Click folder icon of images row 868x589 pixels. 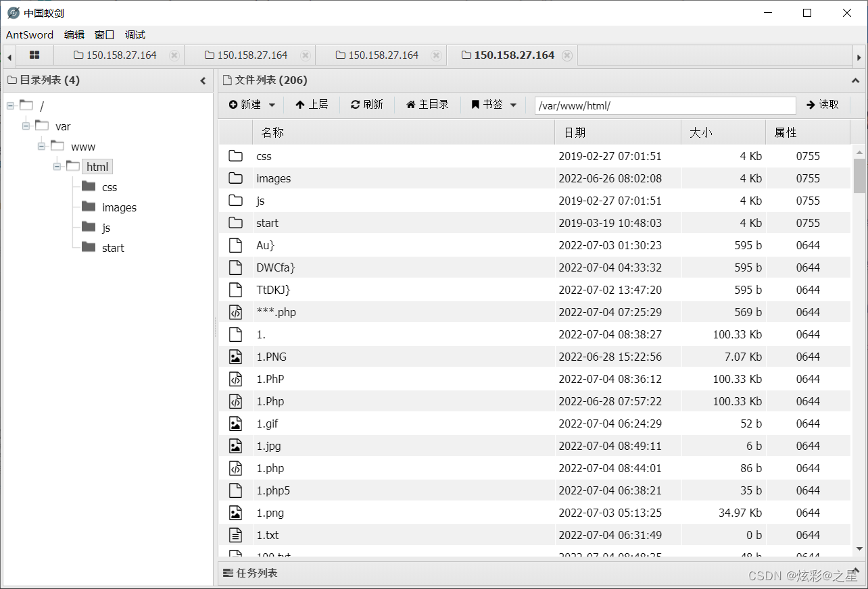point(235,178)
